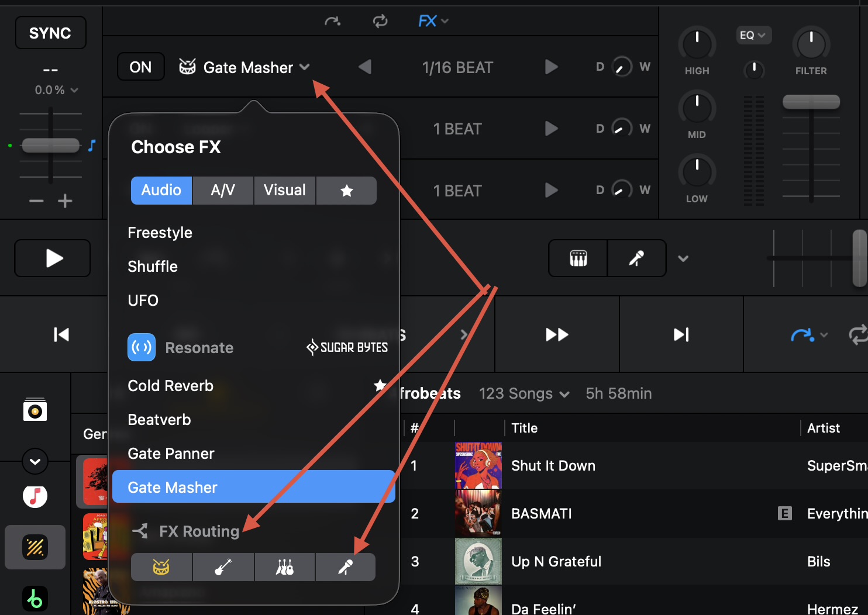Click the Shut It Down album thumbnail

pyautogui.click(x=478, y=465)
